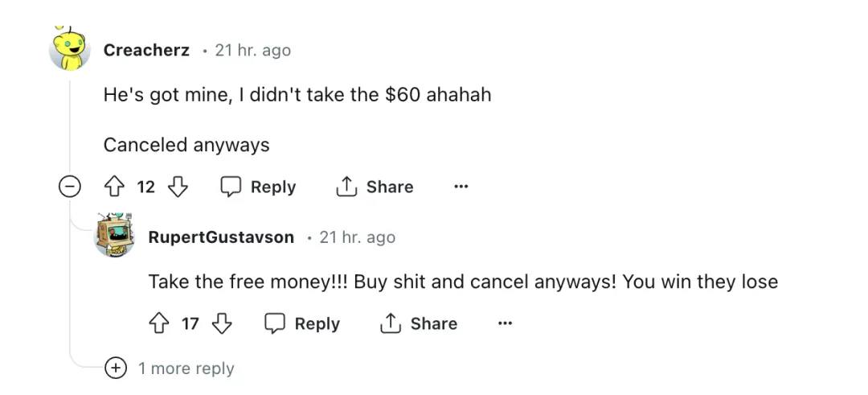Expand the 1 more reply thread
Screen dimensions: 868x395
tap(117, 368)
